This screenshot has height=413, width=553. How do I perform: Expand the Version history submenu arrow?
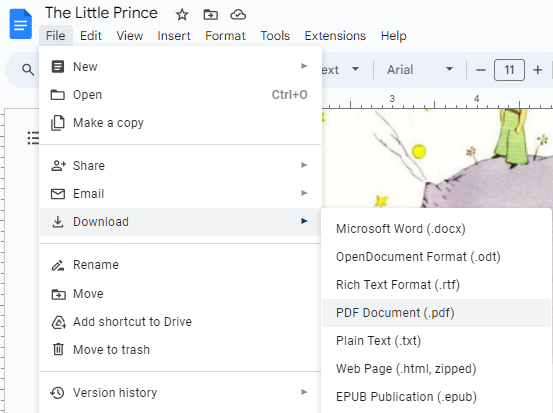[x=304, y=392]
